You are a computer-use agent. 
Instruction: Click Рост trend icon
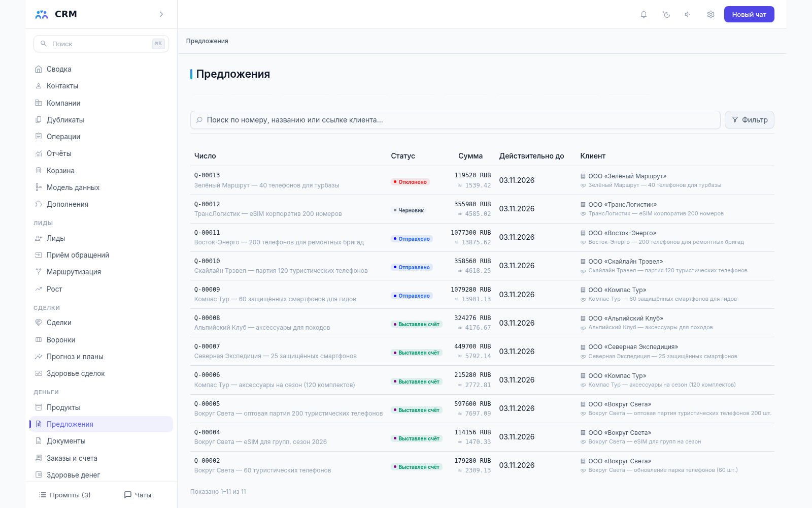pyautogui.click(x=39, y=289)
